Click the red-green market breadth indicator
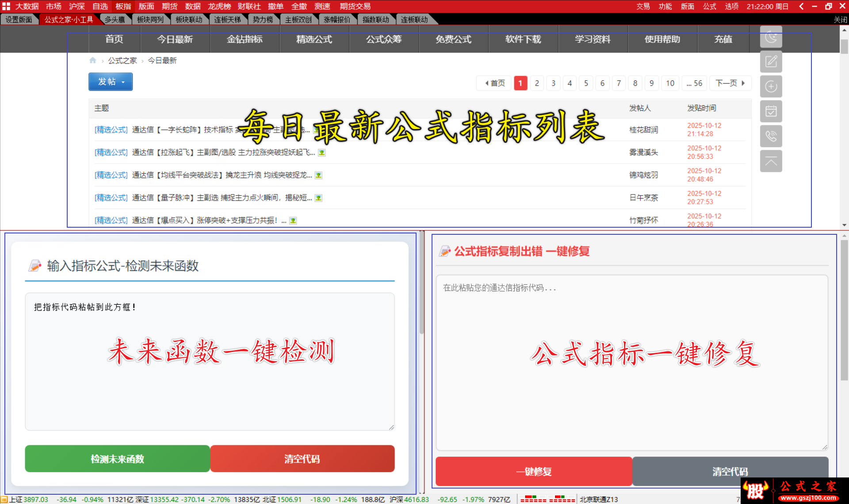This screenshot has height=504, width=849. 547,499
